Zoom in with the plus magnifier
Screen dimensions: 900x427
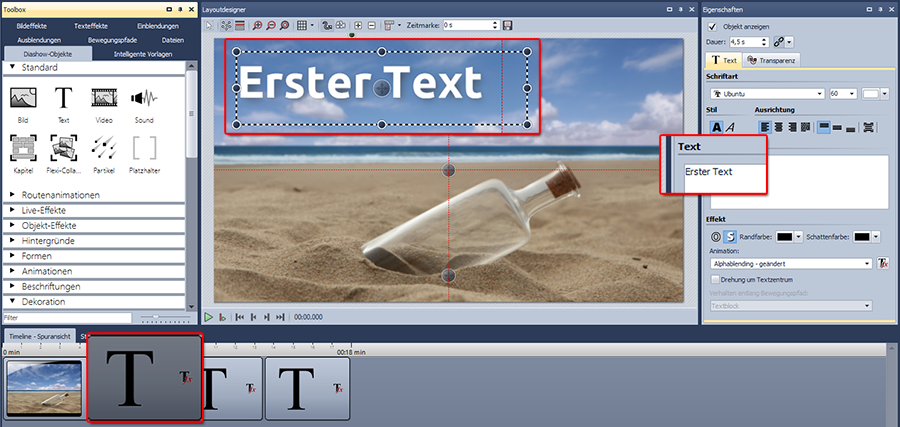[258, 26]
